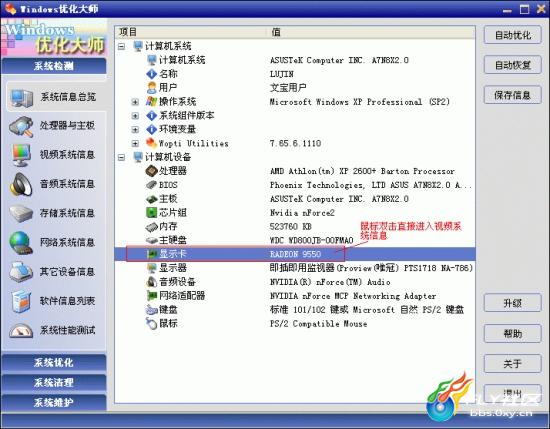The image size is (550, 429).
Task: Click the 保存信息 button
Action: pos(512,95)
